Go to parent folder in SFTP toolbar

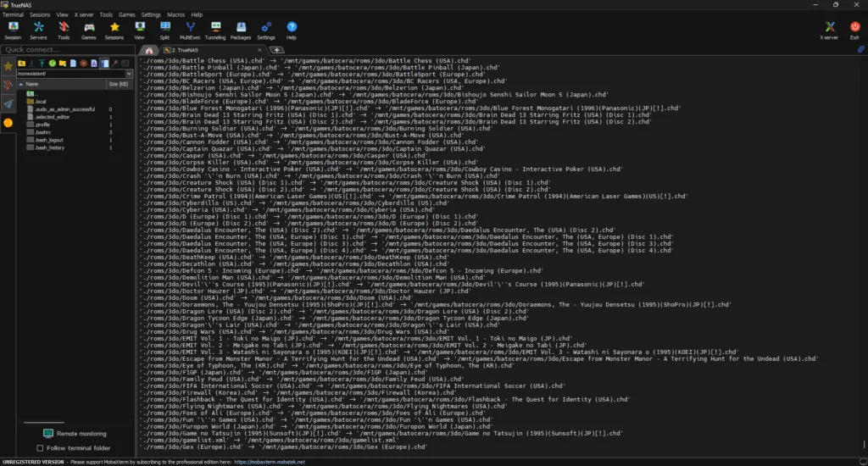pyautogui.click(x=21, y=64)
